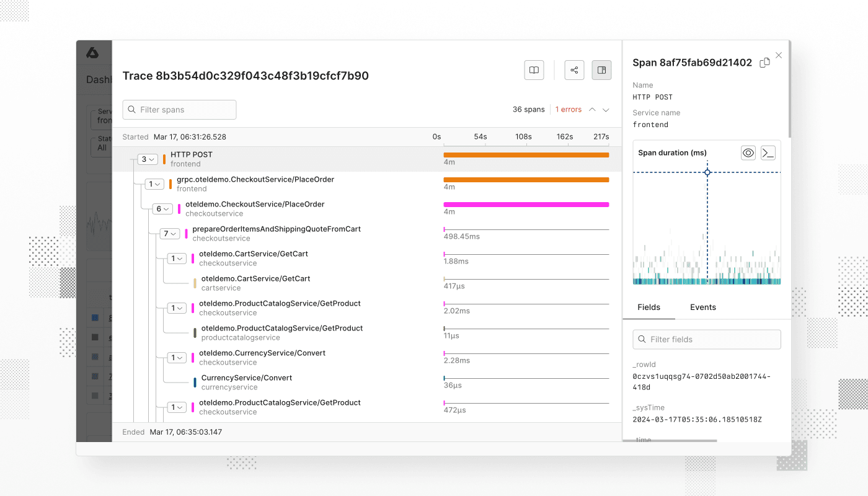Select the cartservice GetCart span row

(x=255, y=283)
